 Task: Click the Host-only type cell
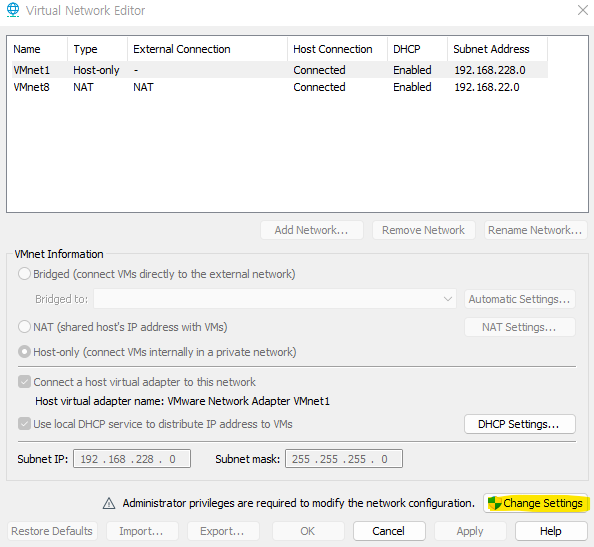96,70
